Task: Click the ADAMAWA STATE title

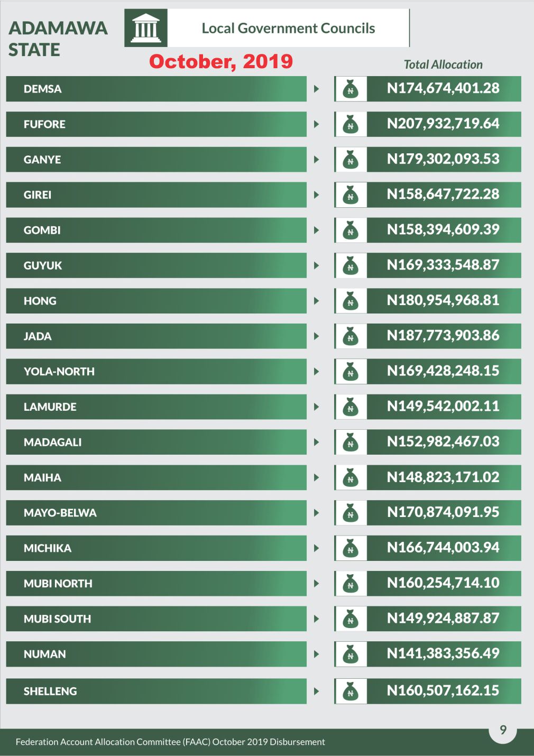Action: click(x=58, y=39)
